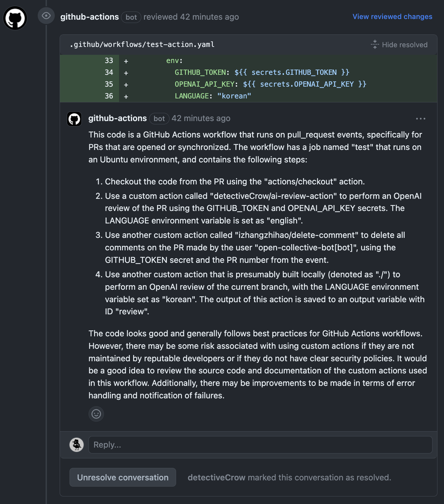Select diff line number 36

(x=109, y=96)
